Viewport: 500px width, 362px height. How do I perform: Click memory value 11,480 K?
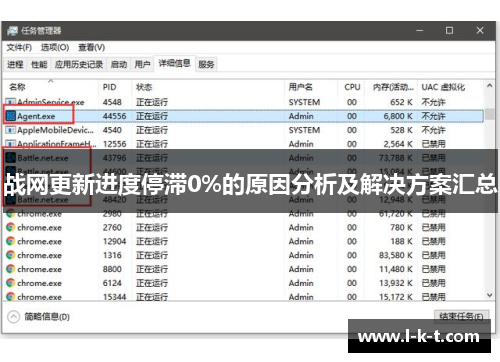pyautogui.click(x=396, y=269)
